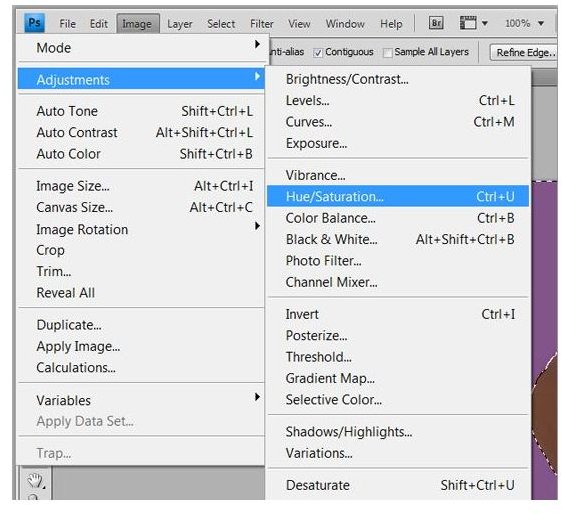Select Reveal All menu entry

pos(142,292)
